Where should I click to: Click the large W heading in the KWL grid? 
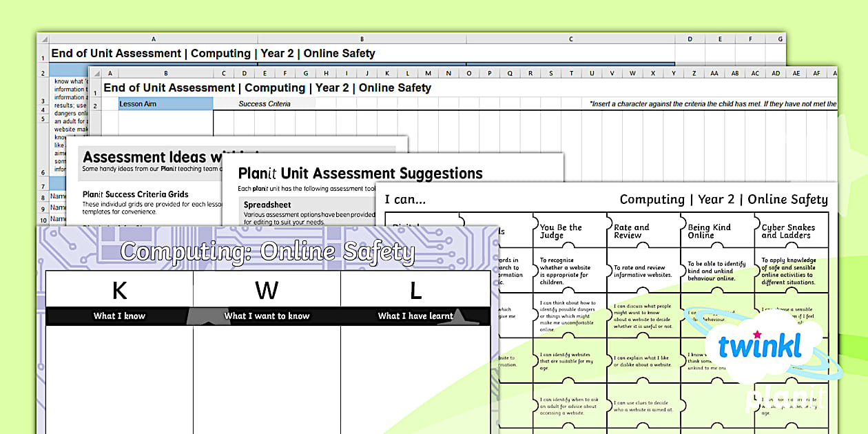(267, 291)
